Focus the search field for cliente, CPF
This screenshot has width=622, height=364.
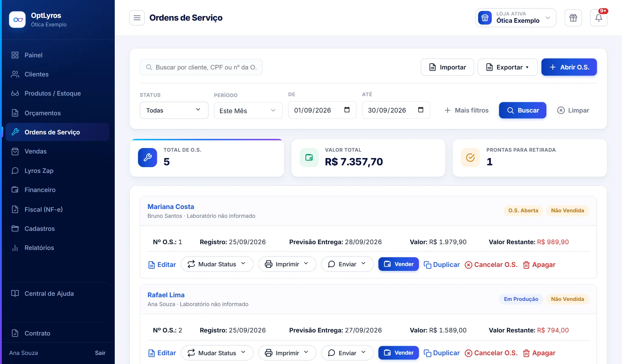pos(201,67)
